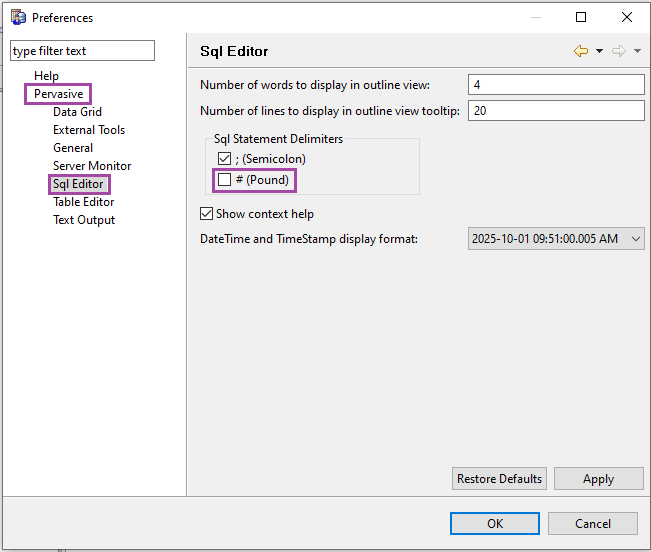This screenshot has height=552, width=651.
Task: Enable the Pound delimiter checkbox
Action: click(x=224, y=180)
